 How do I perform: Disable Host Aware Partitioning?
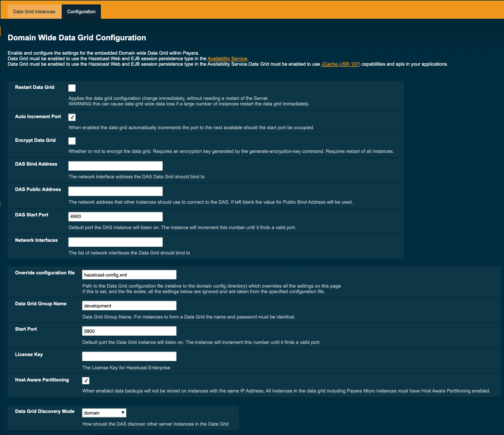tap(85, 380)
